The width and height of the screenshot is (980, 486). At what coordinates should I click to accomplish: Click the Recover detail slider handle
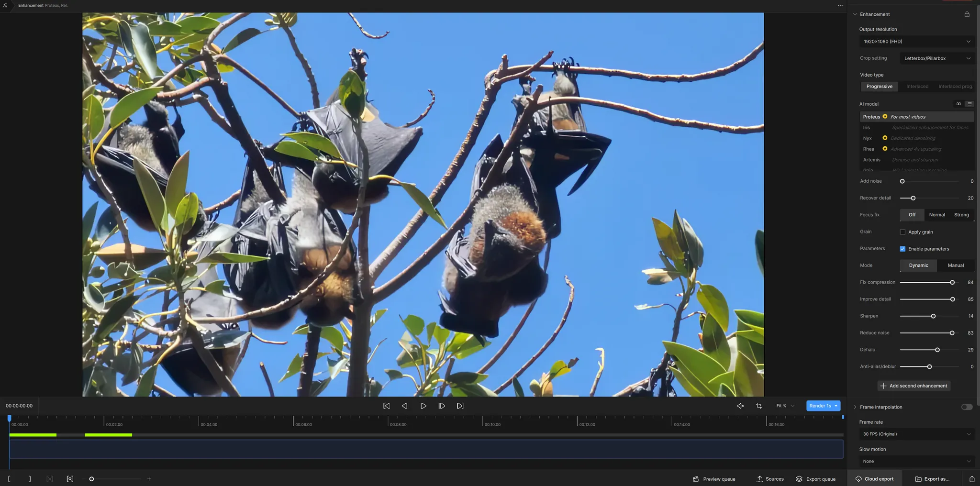click(913, 198)
